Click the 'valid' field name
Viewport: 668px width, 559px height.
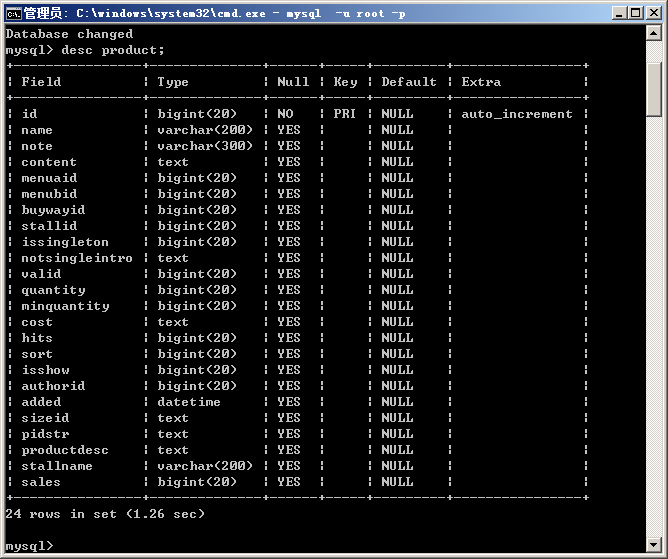[41, 274]
